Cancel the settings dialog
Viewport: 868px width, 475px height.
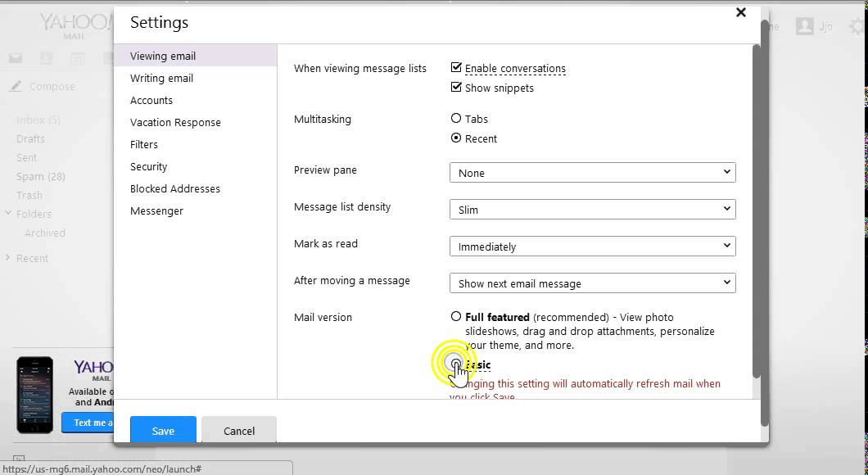coord(239,430)
